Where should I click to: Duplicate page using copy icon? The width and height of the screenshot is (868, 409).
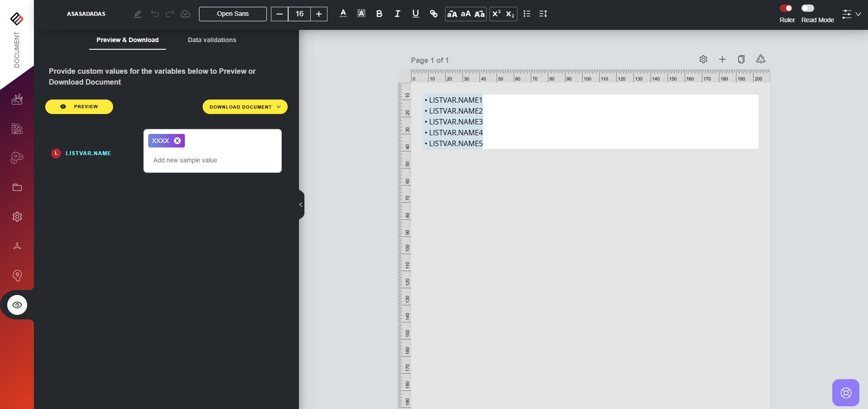pos(741,59)
